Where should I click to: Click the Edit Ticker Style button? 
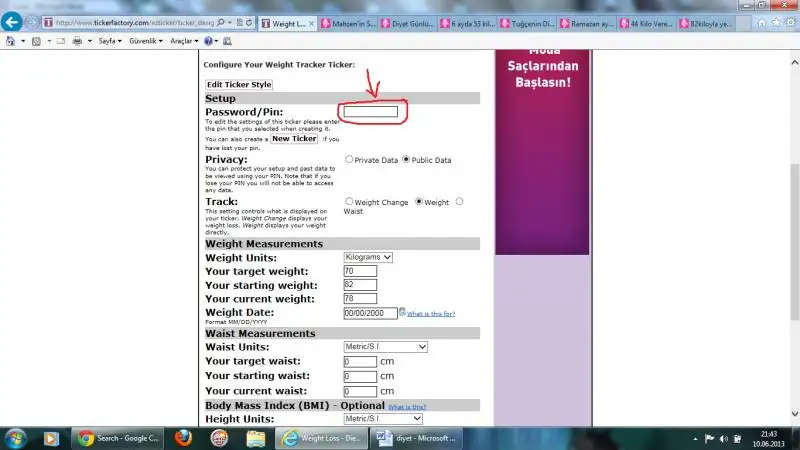[239, 85]
